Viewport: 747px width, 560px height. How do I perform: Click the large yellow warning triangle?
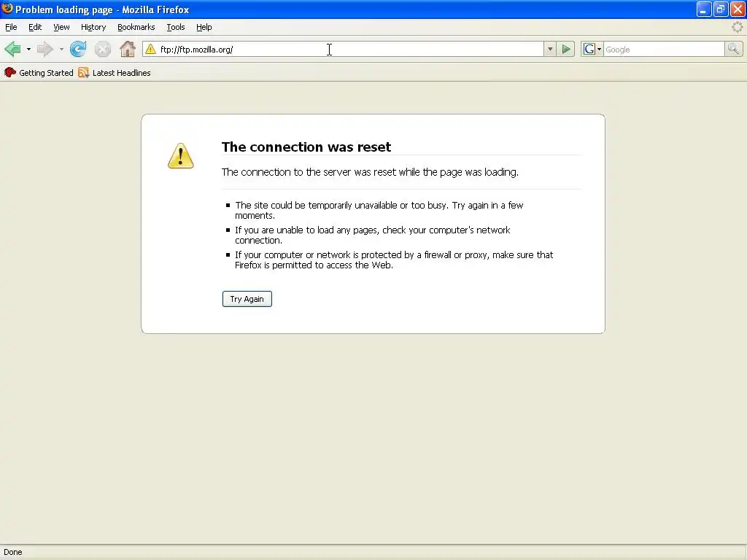tap(181, 156)
